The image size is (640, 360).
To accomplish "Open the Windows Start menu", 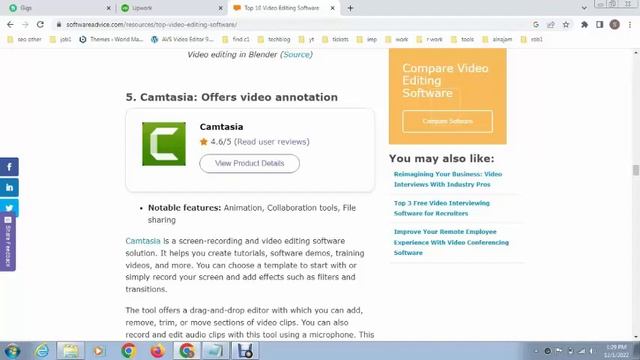I will 13,351.
